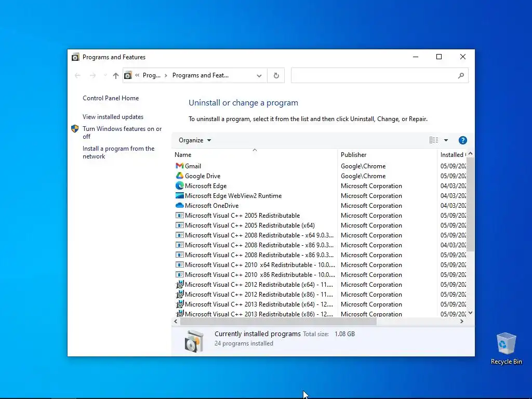Click the breadcrumb double chevron
Image resolution: width=532 pixels, height=399 pixels.
tap(137, 75)
